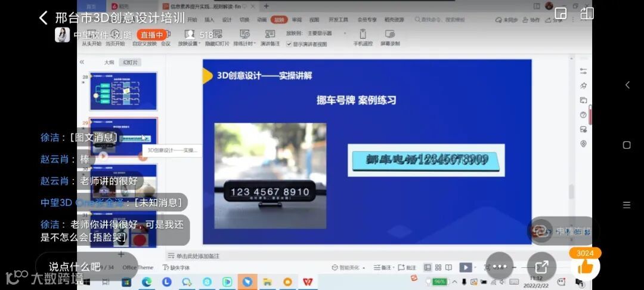Click 缺失字体 missing fonts notice
The height and width of the screenshot is (290, 644).
tap(177, 267)
